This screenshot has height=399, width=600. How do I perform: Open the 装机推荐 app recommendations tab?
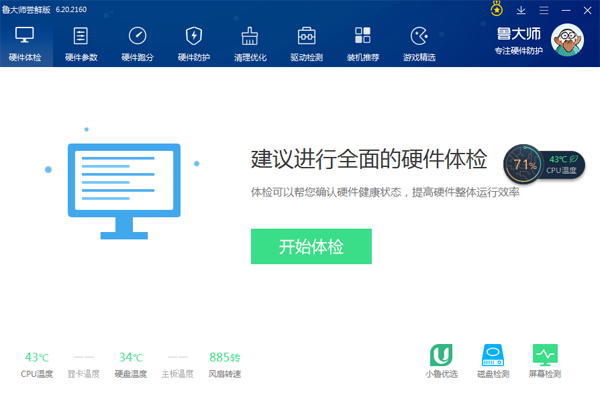(363, 44)
